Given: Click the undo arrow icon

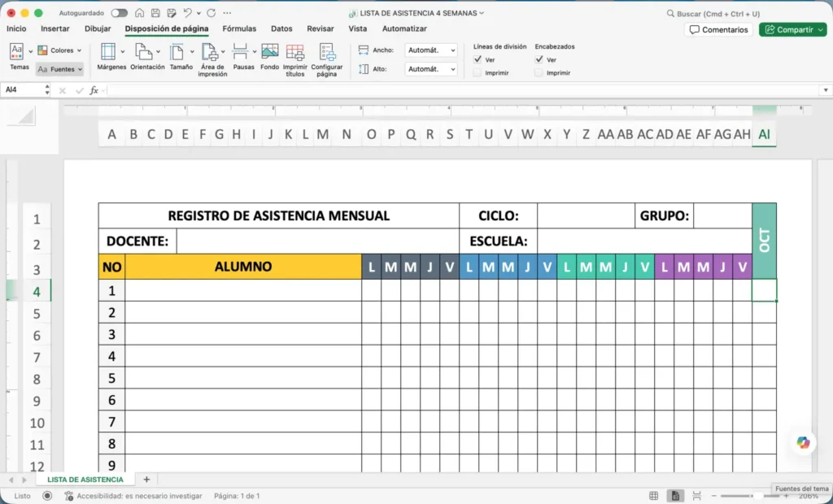Looking at the screenshot, I should (x=187, y=13).
